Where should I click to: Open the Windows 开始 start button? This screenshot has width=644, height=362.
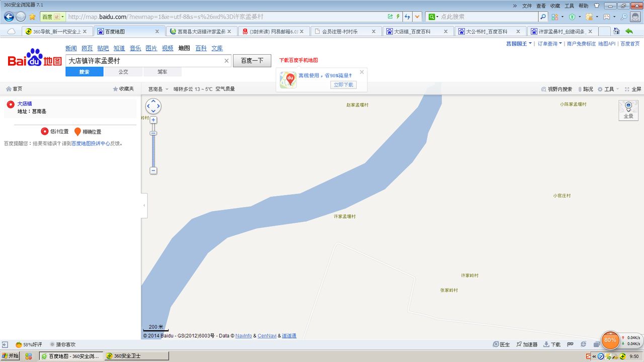pyautogui.click(x=11, y=356)
